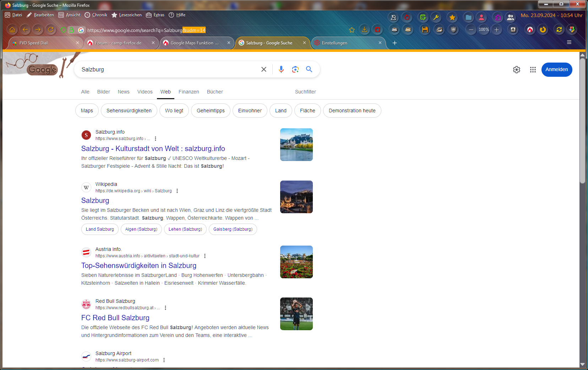
Task: Expand options for the Wikipedia result
Action: 177,191
